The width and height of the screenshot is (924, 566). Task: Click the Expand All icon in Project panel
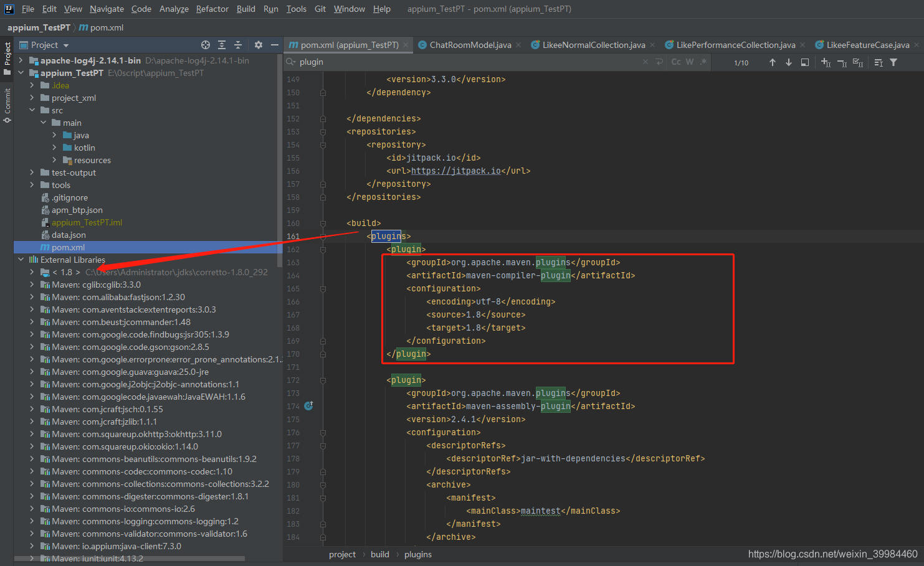(x=222, y=45)
